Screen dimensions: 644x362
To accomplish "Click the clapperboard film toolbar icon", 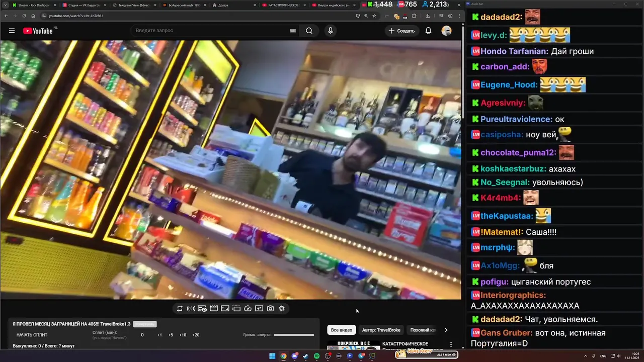I will pyautogui.click(x=213, y=309).
